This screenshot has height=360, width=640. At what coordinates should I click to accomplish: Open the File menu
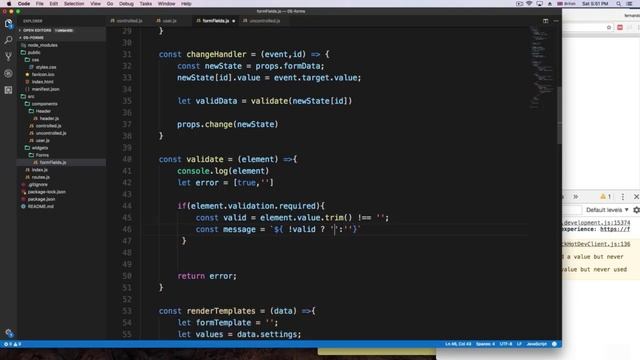[x=39, y=4]
